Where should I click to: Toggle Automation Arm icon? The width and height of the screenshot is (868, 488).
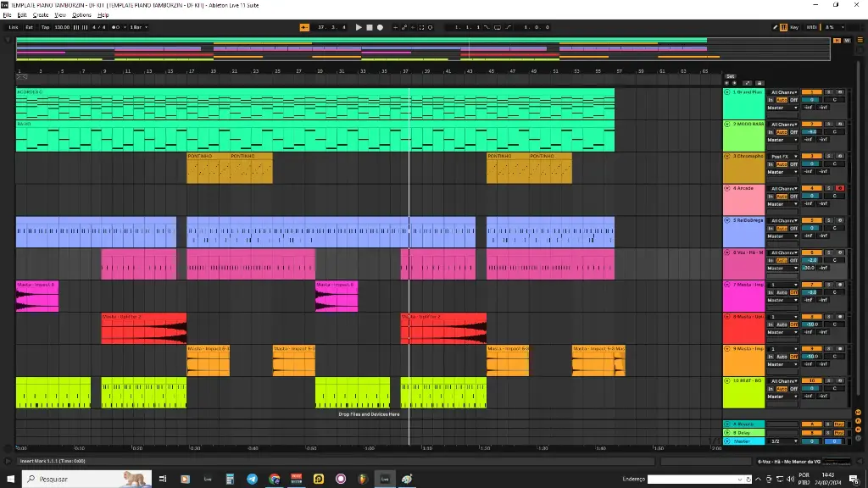tap(404, 27)
